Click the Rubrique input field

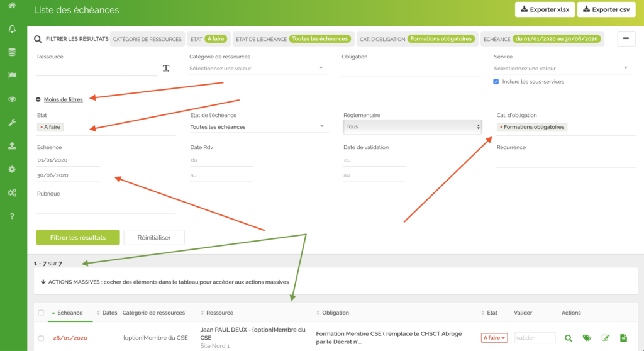[106, 207]
